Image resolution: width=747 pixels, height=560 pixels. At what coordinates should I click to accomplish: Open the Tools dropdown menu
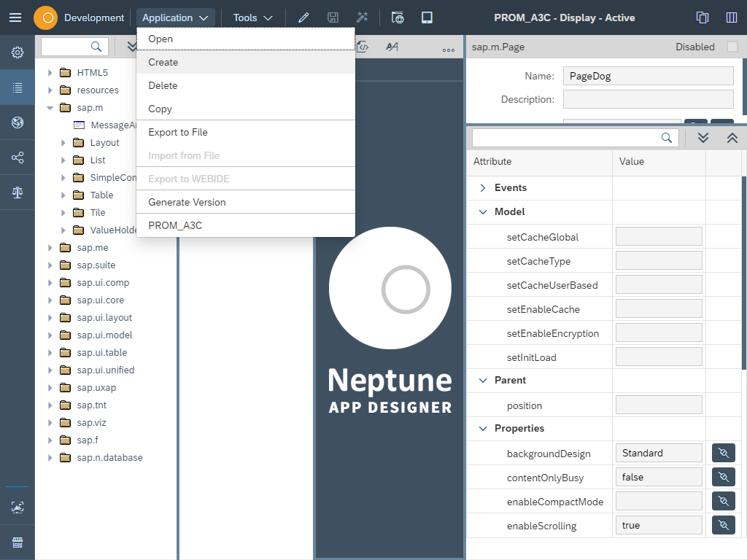[251, 17]
